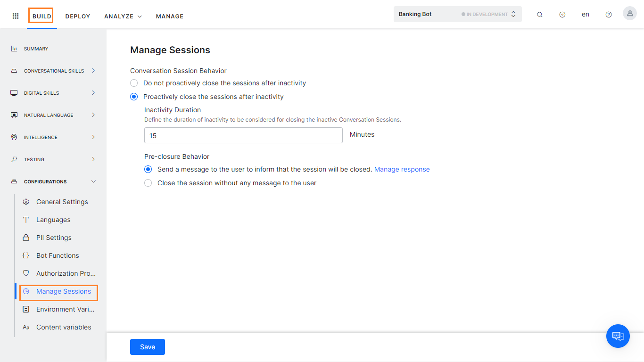Open the Banking Bot status dropdown

click(x=513, y=14)
